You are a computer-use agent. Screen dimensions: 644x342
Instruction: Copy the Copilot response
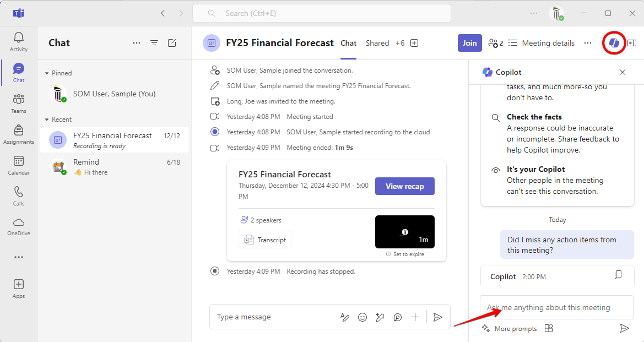point(618,275)
